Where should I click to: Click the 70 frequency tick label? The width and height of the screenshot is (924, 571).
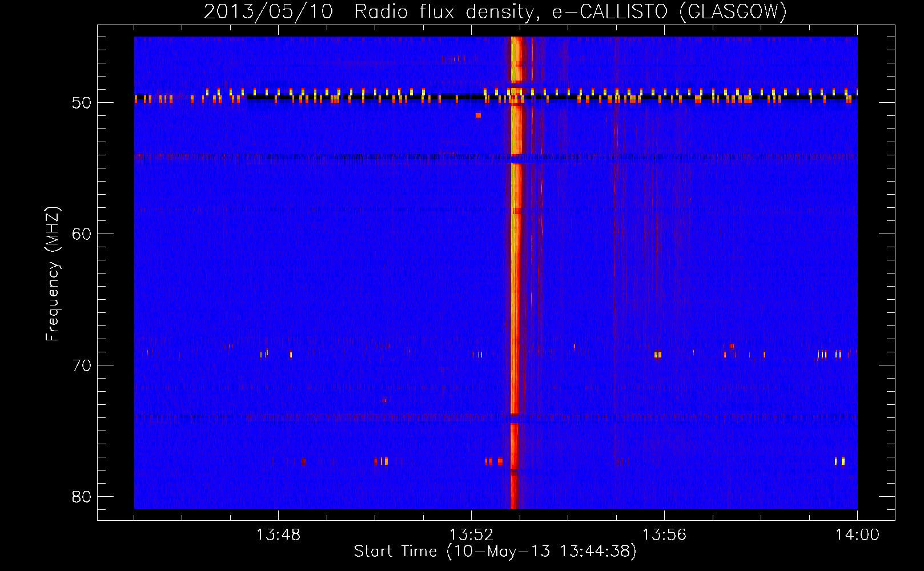(x=82, y=365)
